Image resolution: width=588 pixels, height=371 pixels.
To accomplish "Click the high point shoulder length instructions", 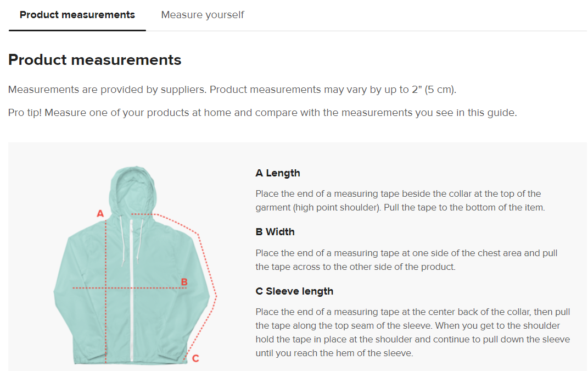I will pyautogui.click(x=400, y=201).
